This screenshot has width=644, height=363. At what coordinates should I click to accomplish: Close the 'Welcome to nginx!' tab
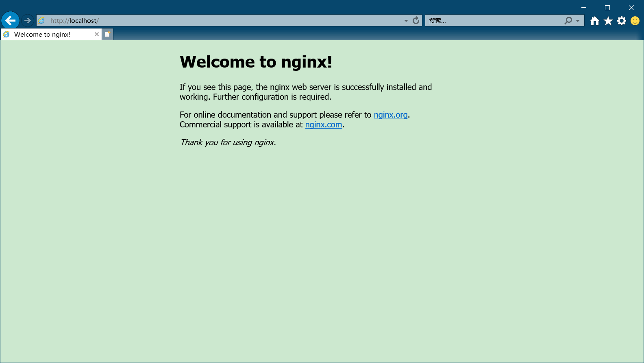click(x=97, y=34)
